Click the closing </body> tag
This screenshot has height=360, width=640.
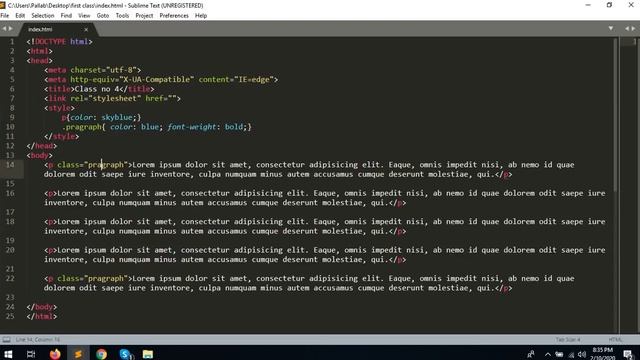tap(42, 307)
